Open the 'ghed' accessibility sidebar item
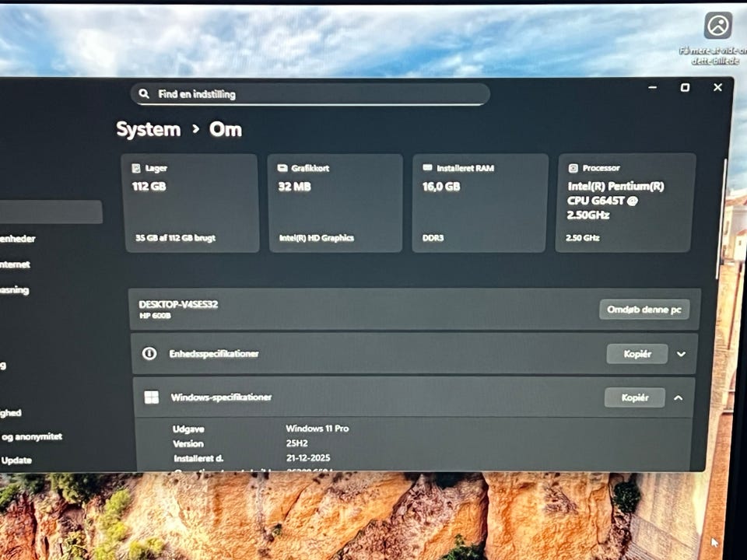Image resolution: width=747 pixels, height=560 pixels. [x=10, y=413]
